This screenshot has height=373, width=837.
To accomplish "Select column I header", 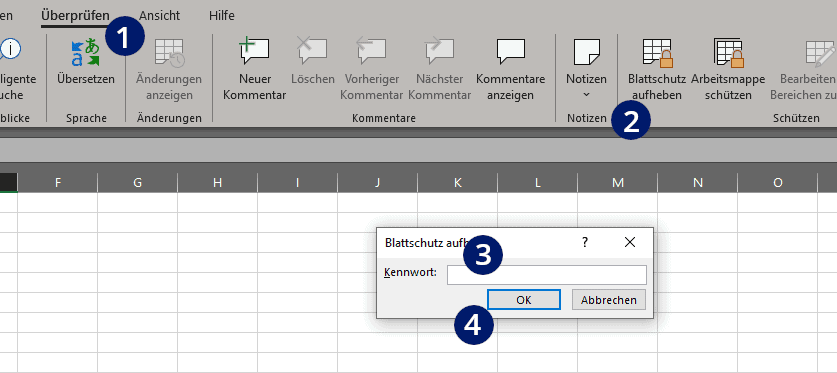I will pos(297,182).
